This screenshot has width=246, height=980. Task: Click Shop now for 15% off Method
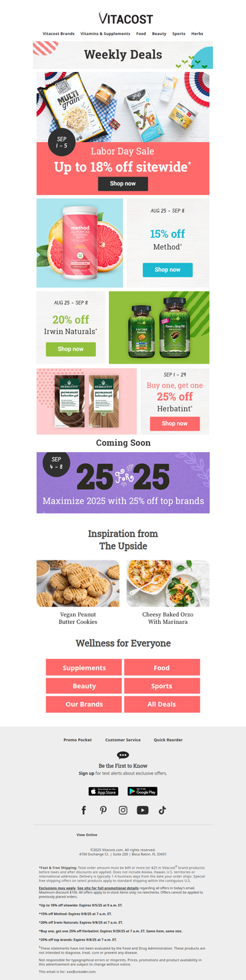coord(167,269)
